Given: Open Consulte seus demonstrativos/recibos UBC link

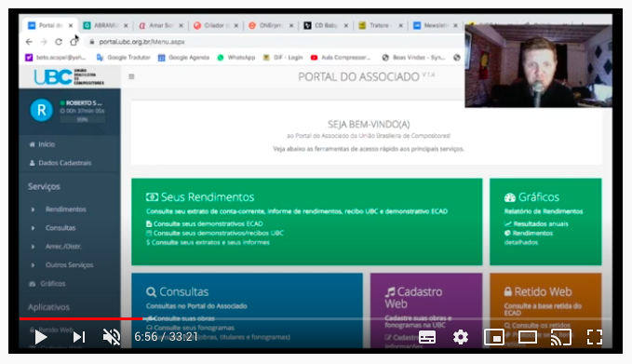Looking at the screenshot, I should point(219,233).
